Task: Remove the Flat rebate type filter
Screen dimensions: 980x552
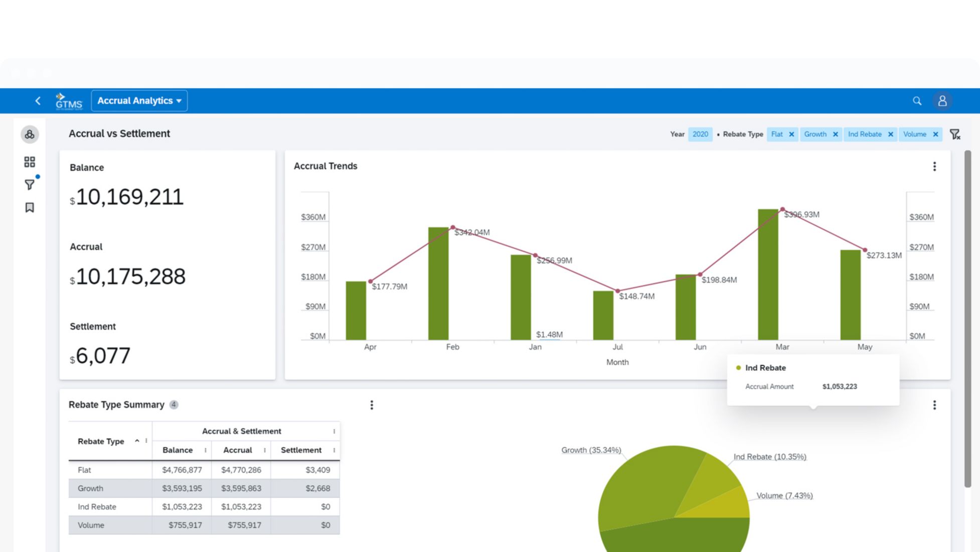Action: tap(791, 134)
